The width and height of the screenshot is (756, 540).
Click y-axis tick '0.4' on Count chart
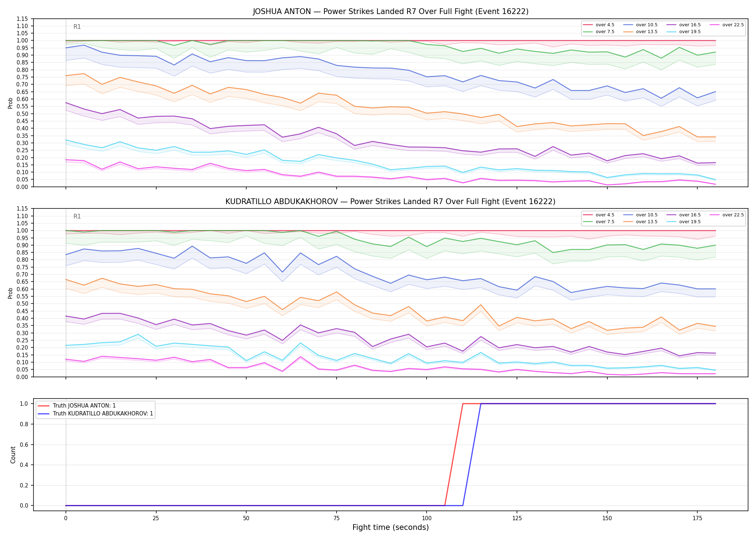(x=24, y=465)
